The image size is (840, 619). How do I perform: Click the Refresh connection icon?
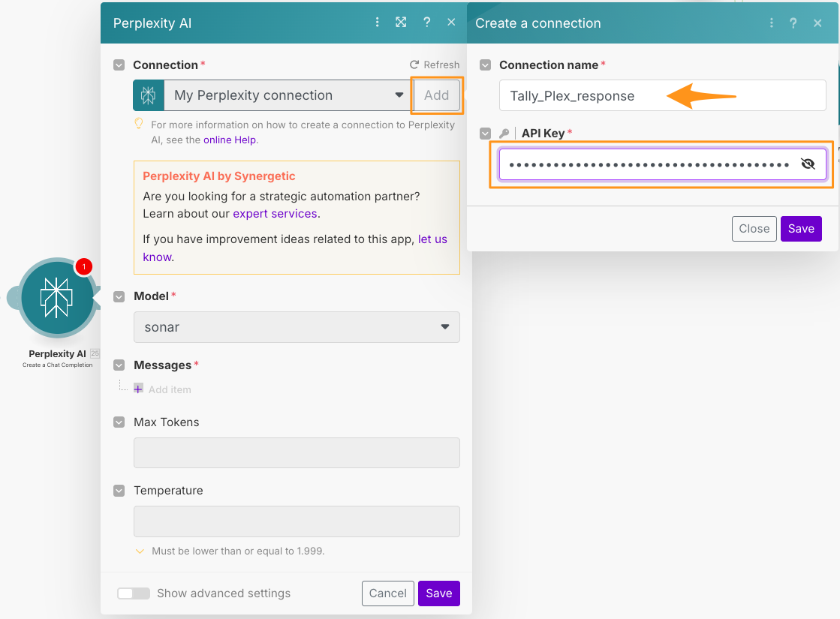pos(414,65)
